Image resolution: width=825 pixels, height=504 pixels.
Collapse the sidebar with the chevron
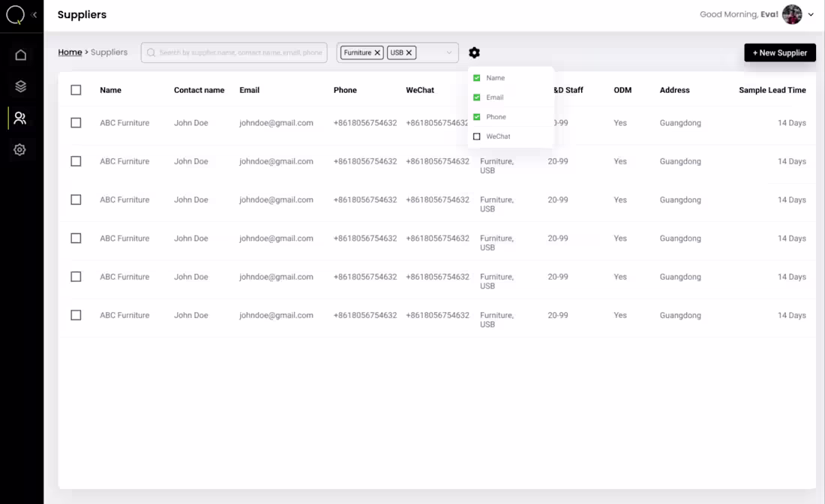coord(34,14)
